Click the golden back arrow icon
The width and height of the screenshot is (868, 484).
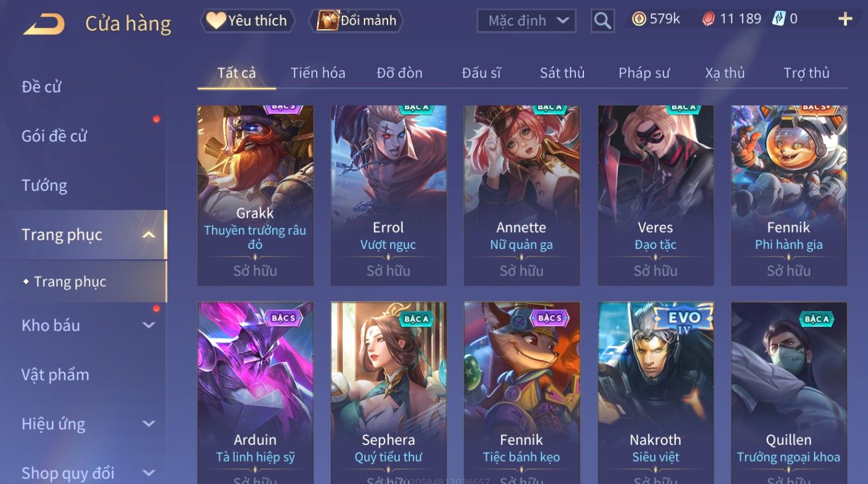coord(44,24)
